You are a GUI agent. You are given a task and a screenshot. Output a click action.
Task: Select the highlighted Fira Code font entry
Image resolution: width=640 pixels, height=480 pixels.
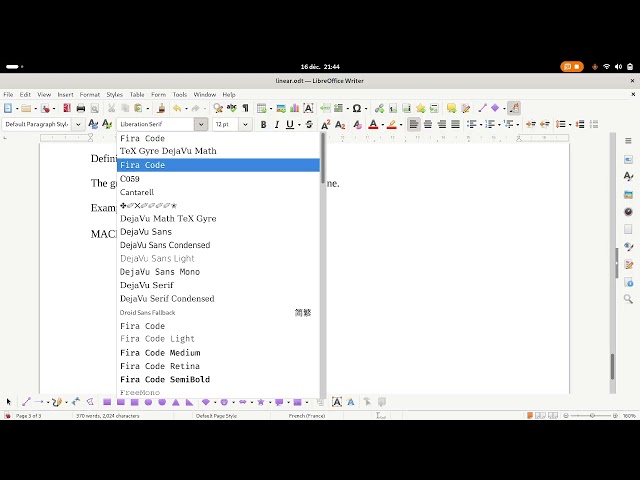218,165
